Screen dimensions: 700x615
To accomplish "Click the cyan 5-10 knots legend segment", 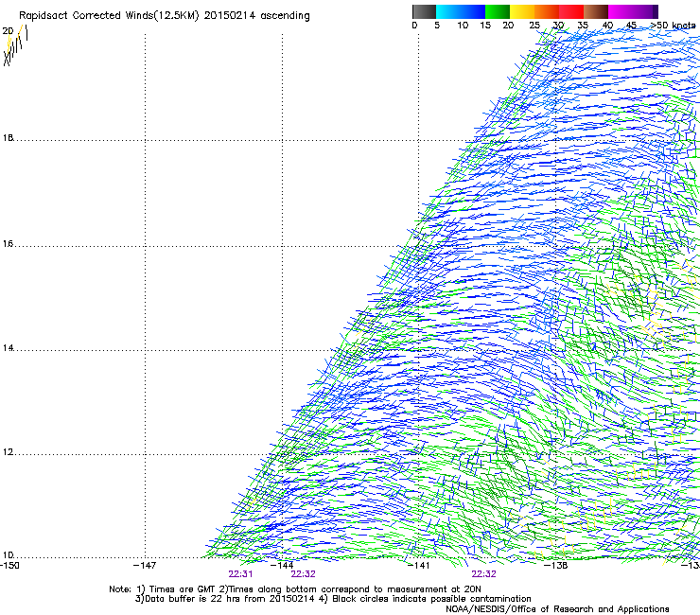I will click(448, 11).
